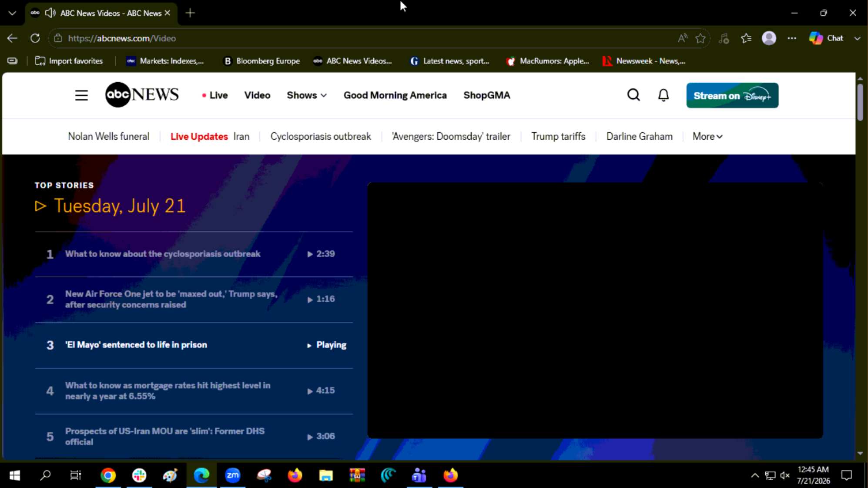Expand the Shows dropdown menu
This screenshot has width=868, height=488.
pos(307,95)
